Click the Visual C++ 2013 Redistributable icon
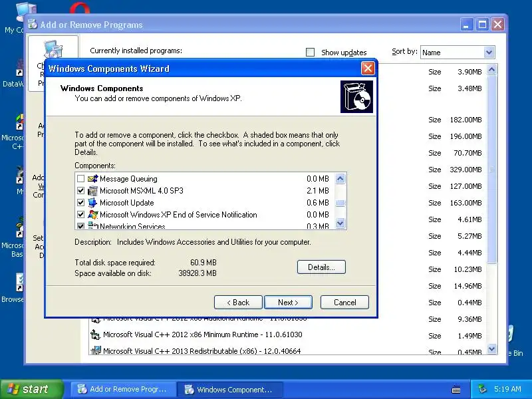Image resolution: width=532 pixels, height=399 pixels. 96,350
